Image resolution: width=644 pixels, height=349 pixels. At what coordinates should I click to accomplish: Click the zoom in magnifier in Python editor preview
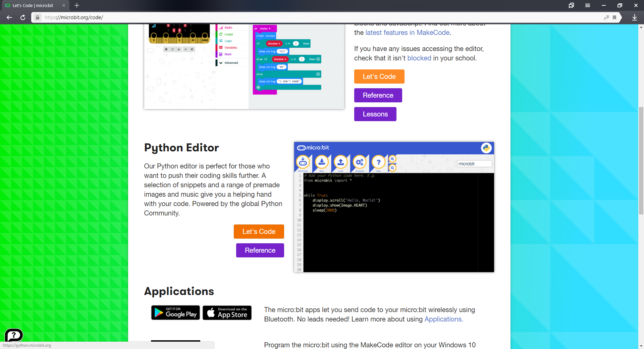pos(392,159)
